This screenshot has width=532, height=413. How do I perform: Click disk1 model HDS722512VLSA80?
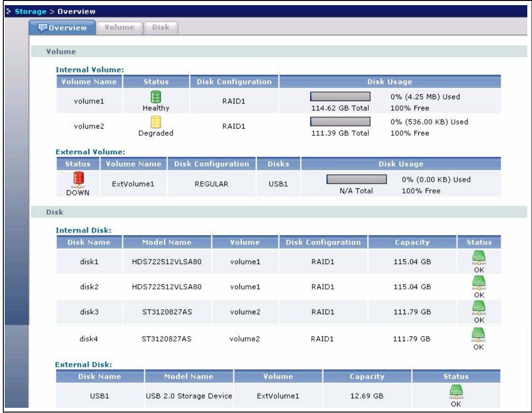[167, 262]
